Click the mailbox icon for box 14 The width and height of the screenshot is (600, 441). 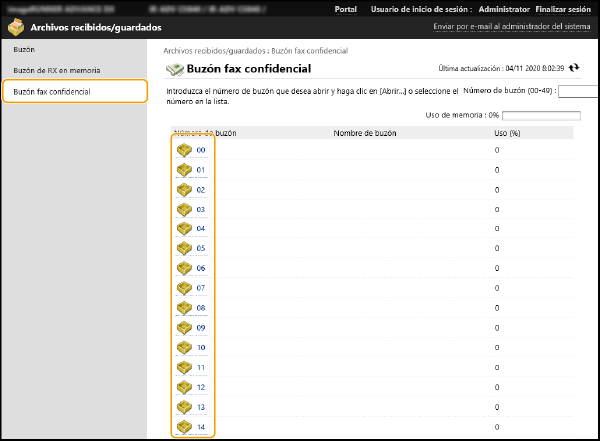(x=184, y=427)
